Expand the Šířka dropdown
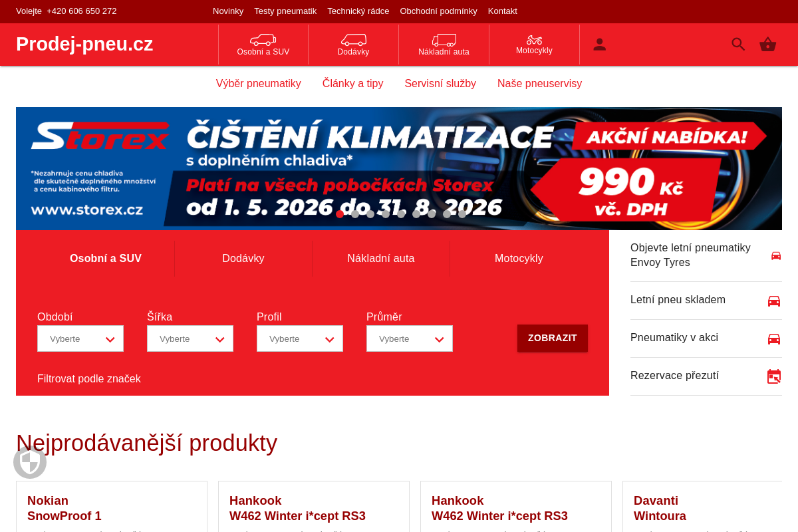 pos(190,338)
